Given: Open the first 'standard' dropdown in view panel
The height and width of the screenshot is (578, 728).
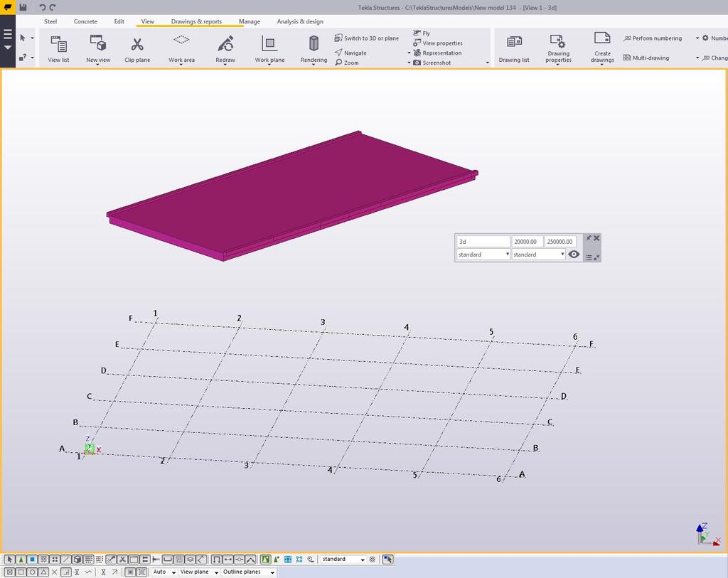Looking at the screenshot, I should coord(483,255).
